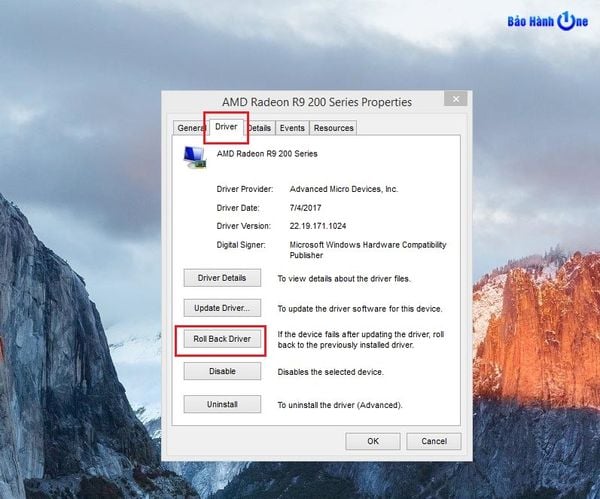This screenshot has height=499, width=600.
Task: Select the Driver tab
Action: pos(226,127)
